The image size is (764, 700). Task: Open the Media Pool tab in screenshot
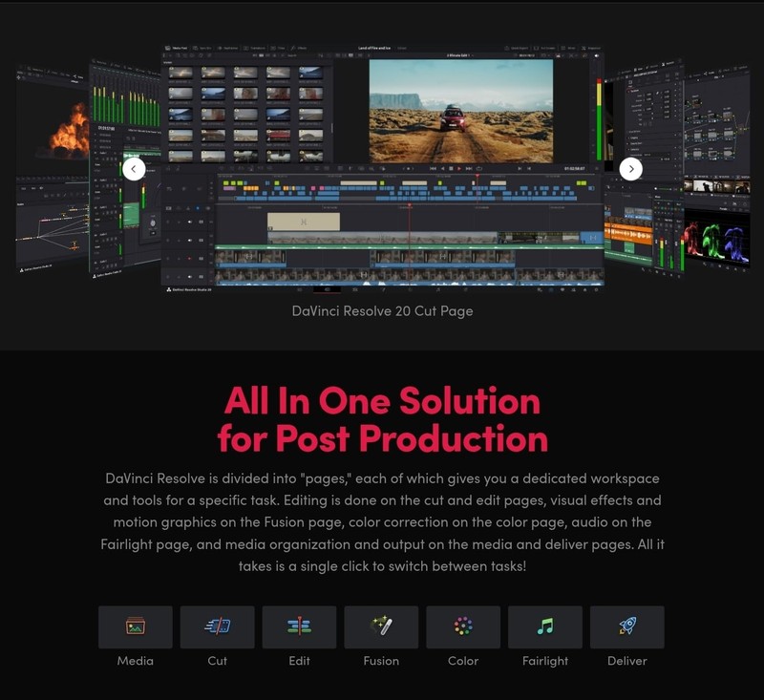point(177,48)
